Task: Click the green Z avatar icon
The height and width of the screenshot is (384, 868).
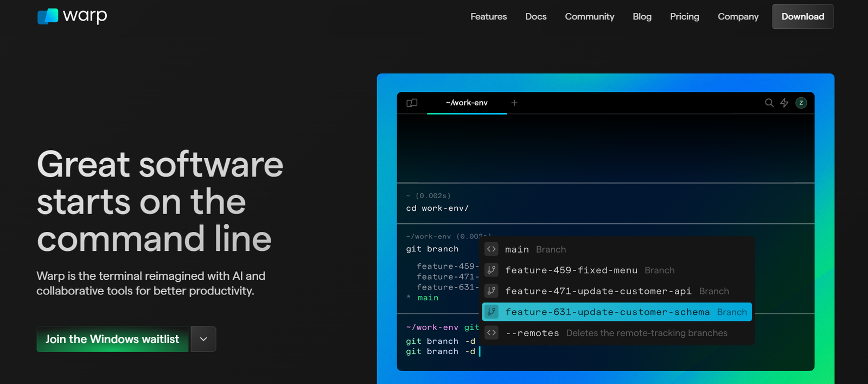Action: pos(801,103)
